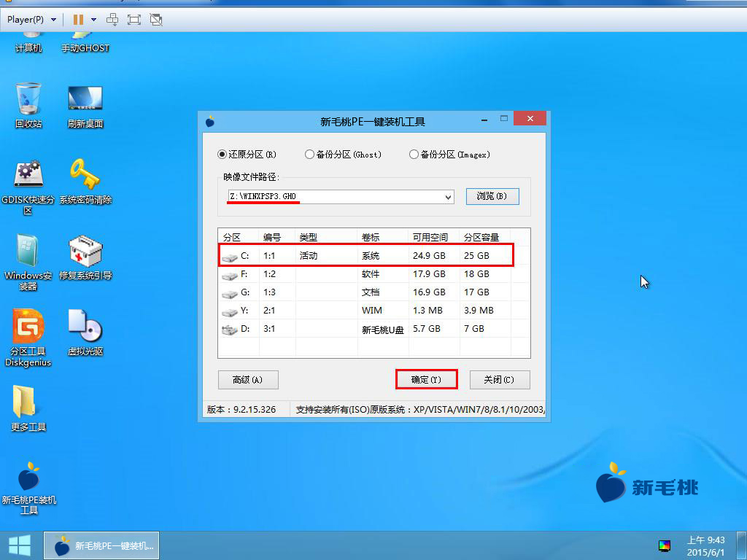Click the 版本：9.2.15.326 status bar text

(241, 410)
